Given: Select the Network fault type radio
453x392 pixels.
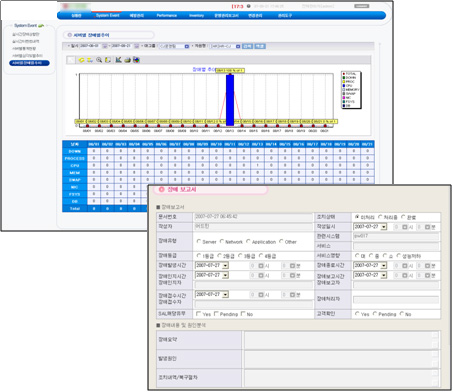Looking at the screenshot, I should click(x=222, y=241).
